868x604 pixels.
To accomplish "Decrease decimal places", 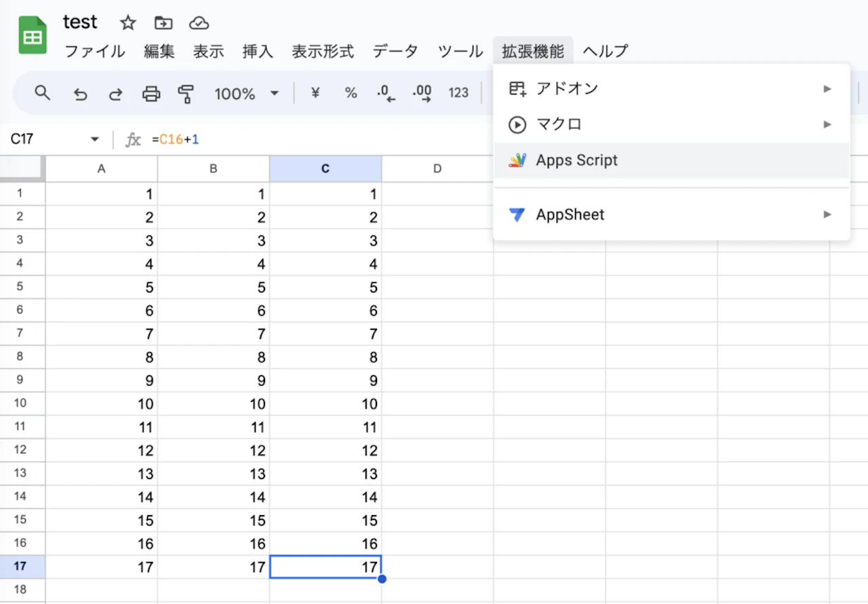I will pos(387,94).
